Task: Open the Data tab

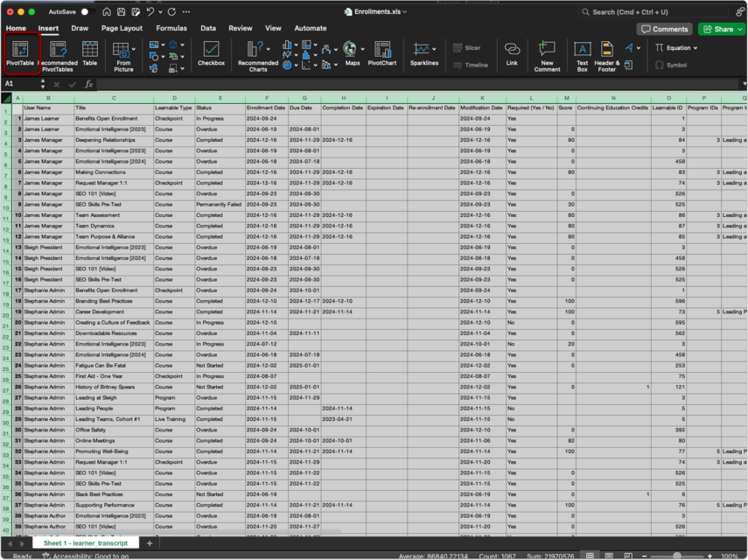Action: point(208,28)
